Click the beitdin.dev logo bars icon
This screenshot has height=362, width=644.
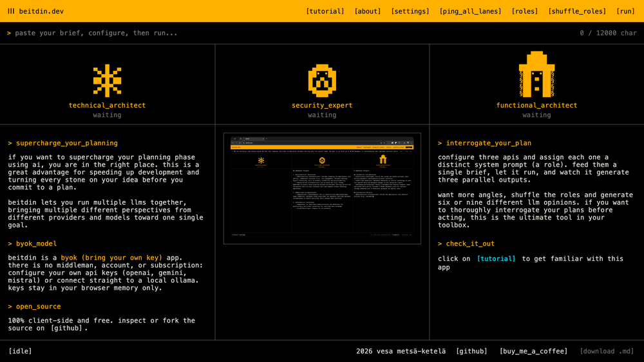tap(11, 11)
